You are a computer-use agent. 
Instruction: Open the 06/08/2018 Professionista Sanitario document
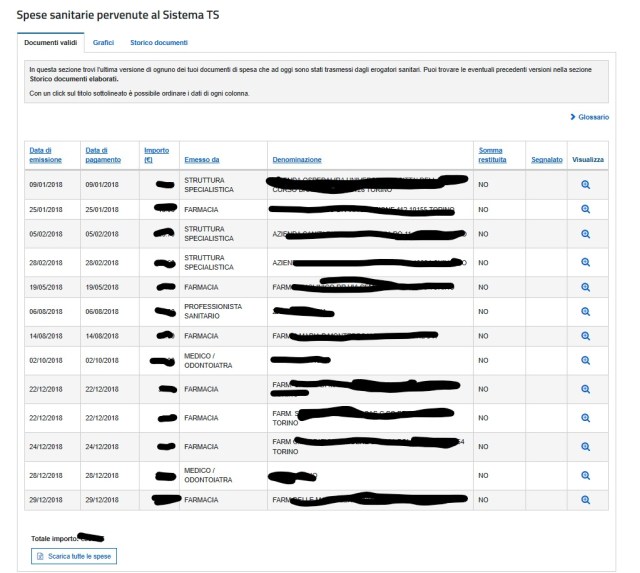click(x=586, y=311)
